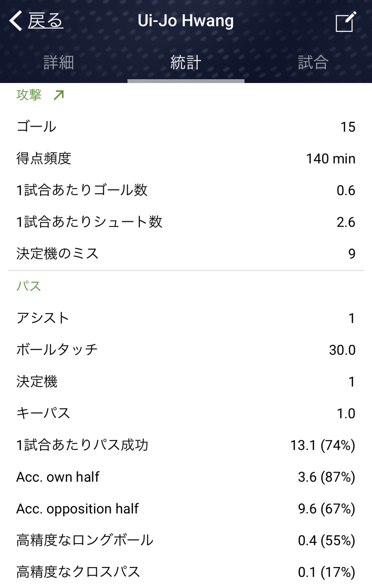Tap the 得点頻度 row
The height and width of the screenshot is (588, 372).
(186, 159)
